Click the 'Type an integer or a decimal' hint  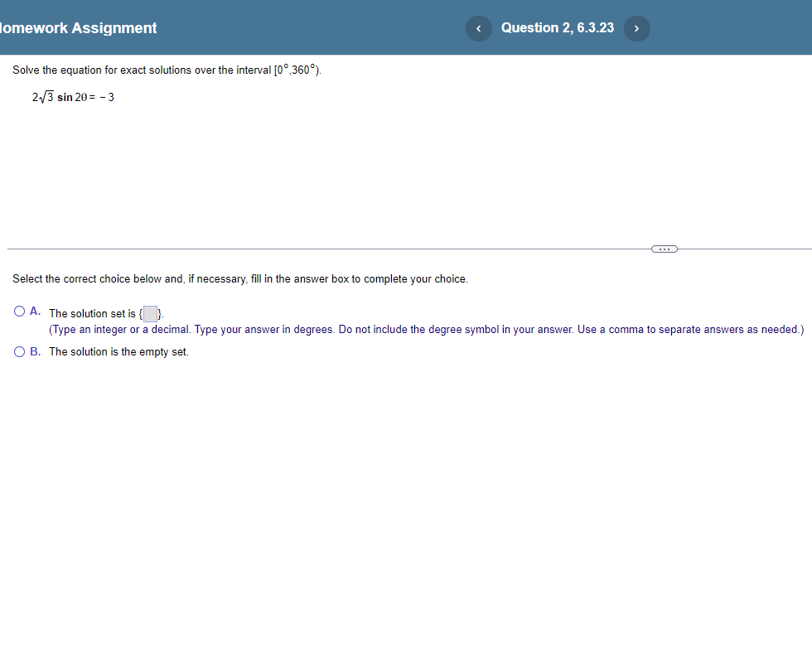point(426,330)
